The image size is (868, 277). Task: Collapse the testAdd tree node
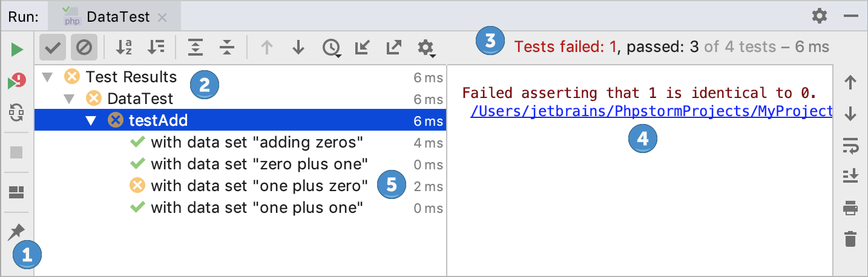click(91, 120)
